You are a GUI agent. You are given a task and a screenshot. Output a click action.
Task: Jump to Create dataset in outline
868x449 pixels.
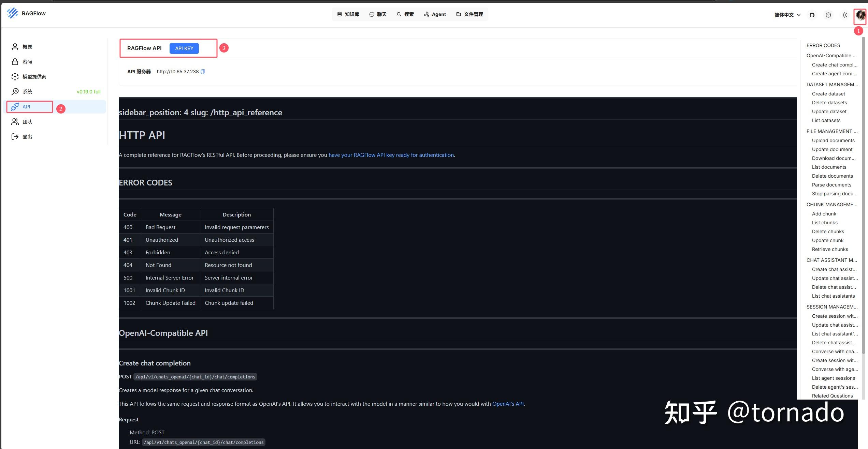coord(828,94)
